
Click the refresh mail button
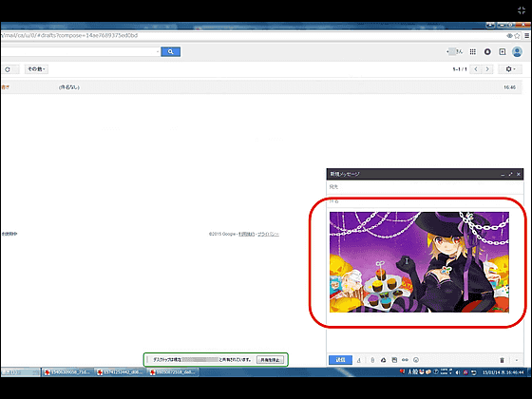click(8, 69)
